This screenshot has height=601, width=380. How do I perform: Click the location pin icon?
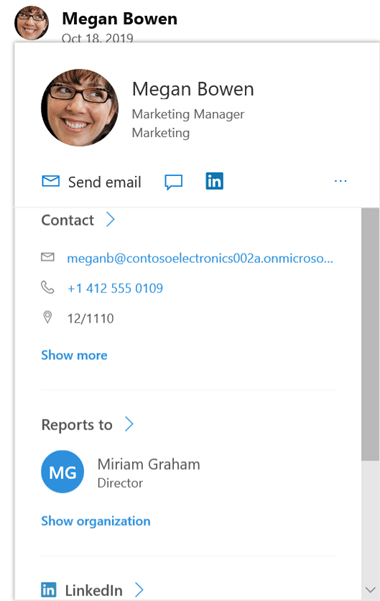(48, 317)
